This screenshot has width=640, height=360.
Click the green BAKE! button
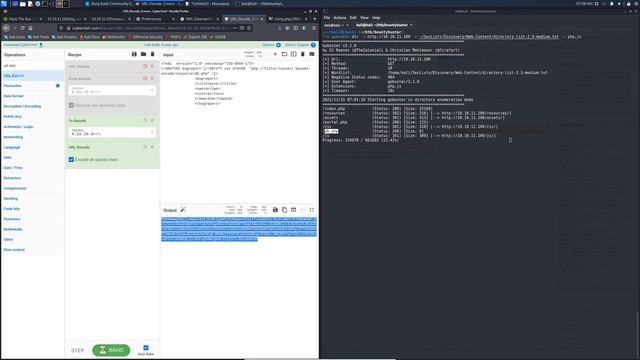(x=111, y=350)
